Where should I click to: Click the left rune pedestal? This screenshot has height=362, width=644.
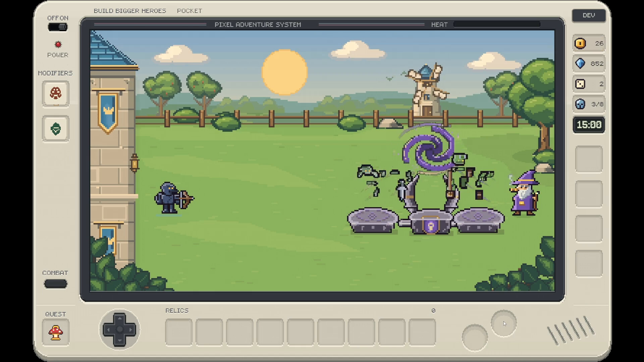[373, 220]
